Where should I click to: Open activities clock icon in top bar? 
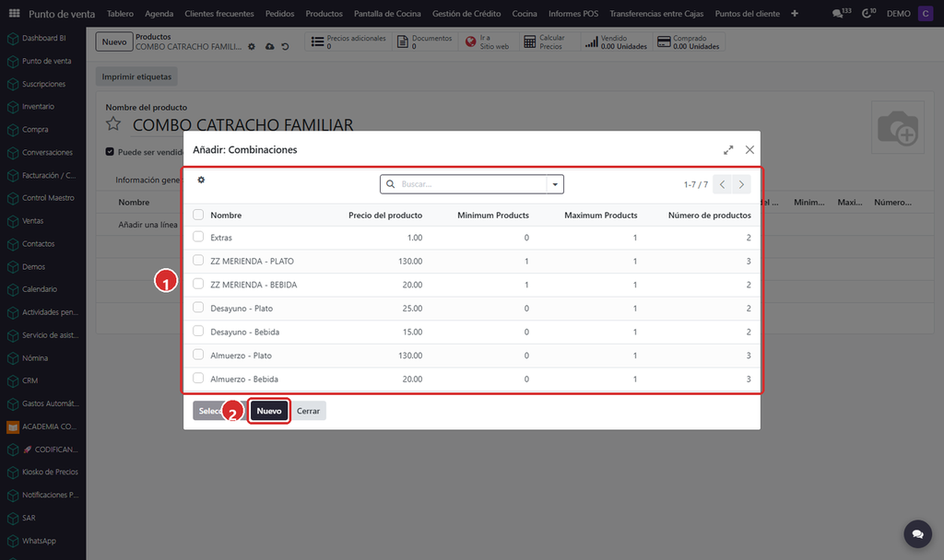coord(868,13)
